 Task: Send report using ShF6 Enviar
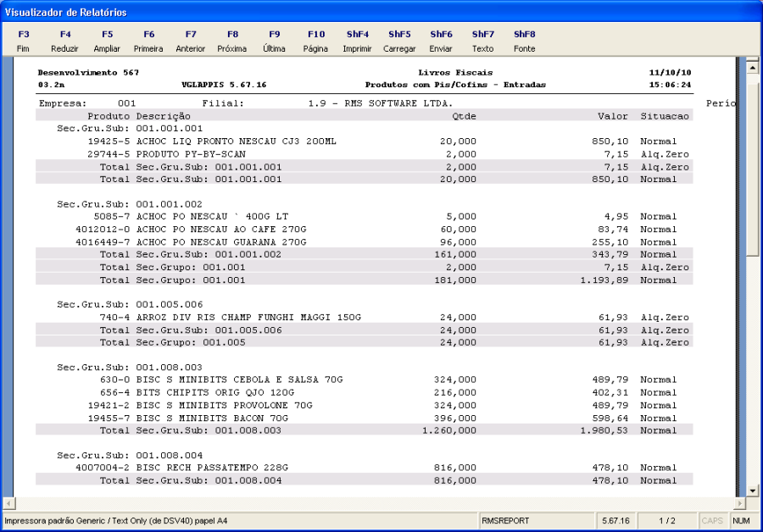441,42
